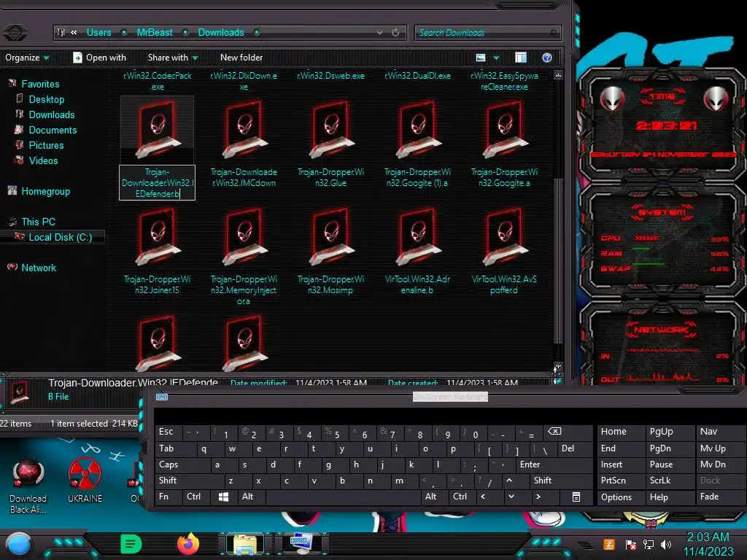Click the New folder button
The width and height of the screenshot is (747, 560).
point(241,58)
